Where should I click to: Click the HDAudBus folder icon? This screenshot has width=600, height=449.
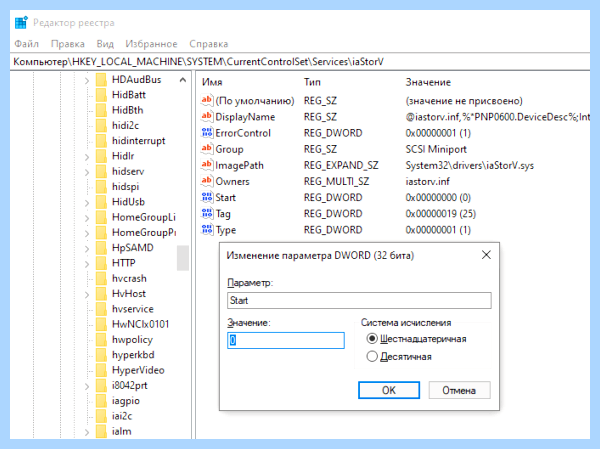tap(101, 80)
